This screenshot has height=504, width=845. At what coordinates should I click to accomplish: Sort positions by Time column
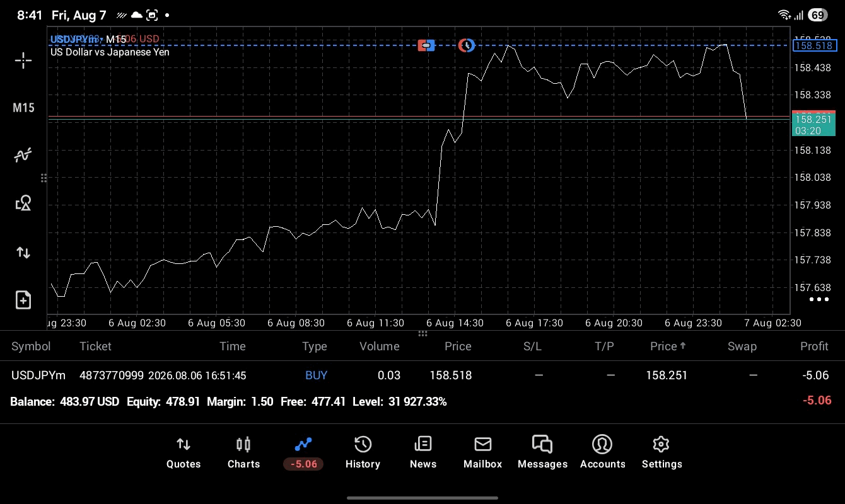pos(232,346)
